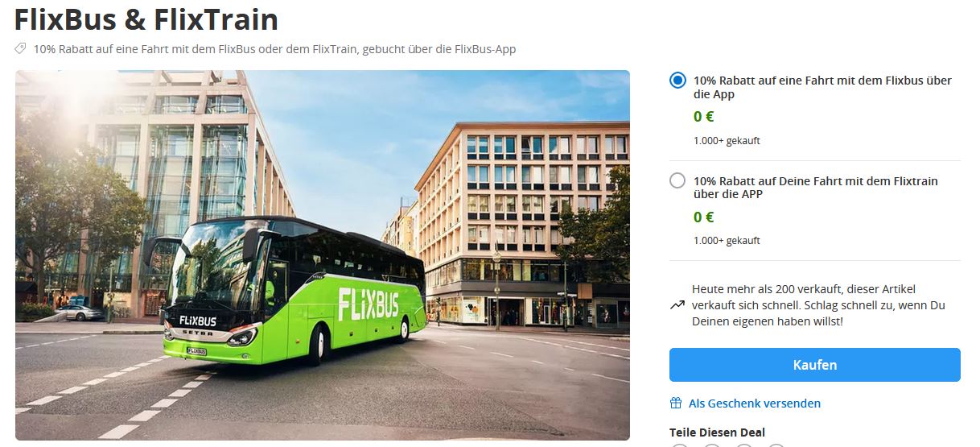
Task: Click the gift icon beside Als Geschenk versenden
Action: pos(676,404)
